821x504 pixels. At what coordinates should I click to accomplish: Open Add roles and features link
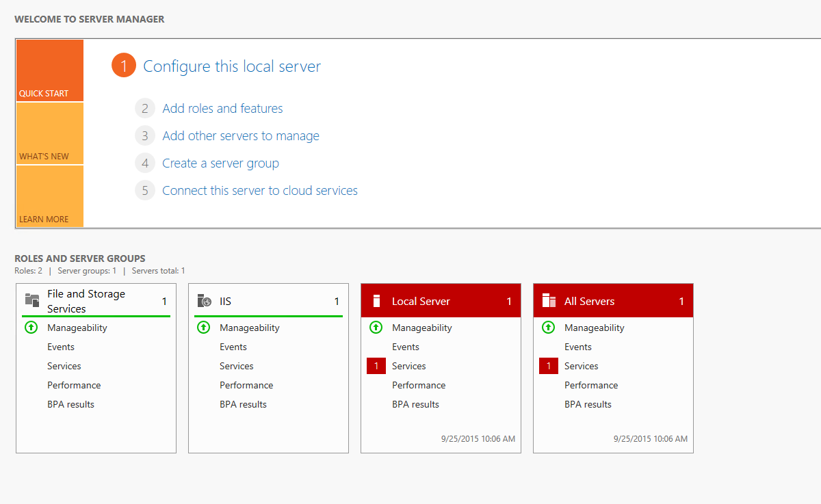[x=222, y=108]
